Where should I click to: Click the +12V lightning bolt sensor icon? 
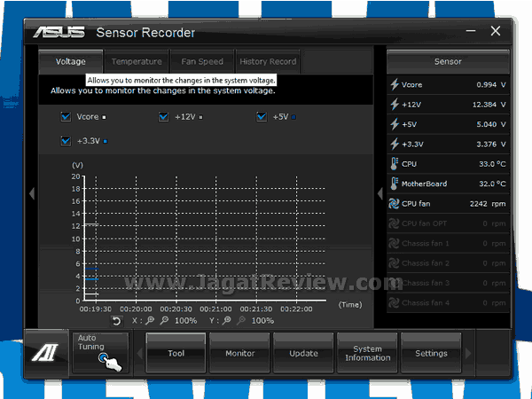395,104
